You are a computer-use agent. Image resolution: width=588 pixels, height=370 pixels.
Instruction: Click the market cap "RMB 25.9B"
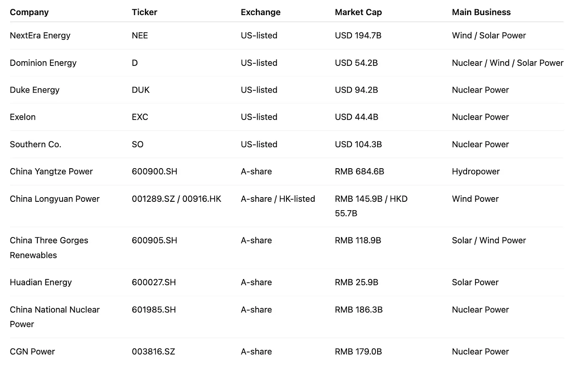click(x=357, y=282)
